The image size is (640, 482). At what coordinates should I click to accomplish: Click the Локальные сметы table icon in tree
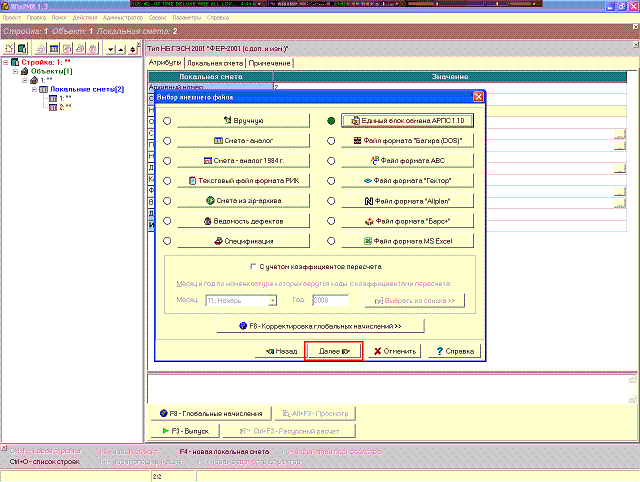click(x=43, y=89)
